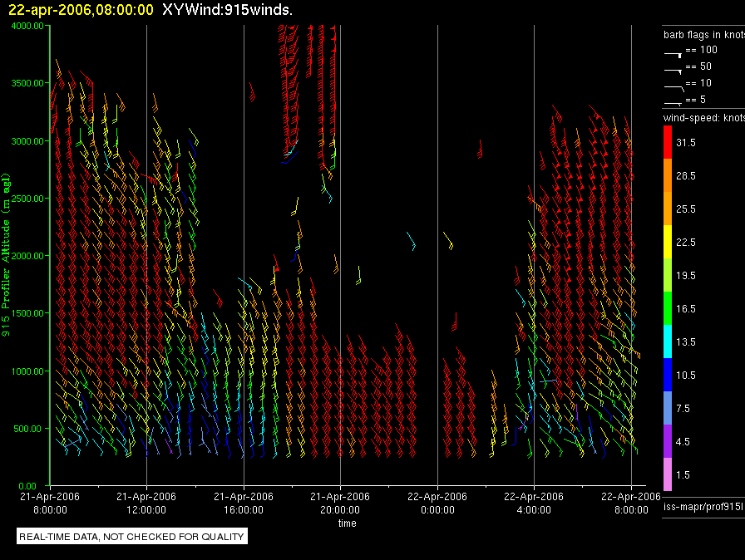This screenshot has width=745, height=560.
Task: Click the XYWind:915winds. plot title
Action: [227, 9]
